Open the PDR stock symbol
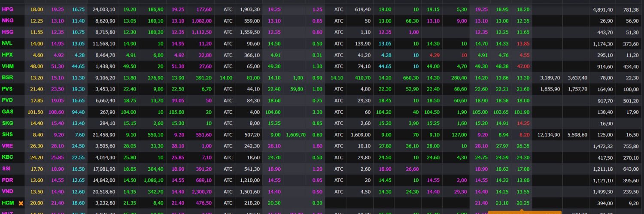Screen dimensions: 644x214 coord(7,180)
